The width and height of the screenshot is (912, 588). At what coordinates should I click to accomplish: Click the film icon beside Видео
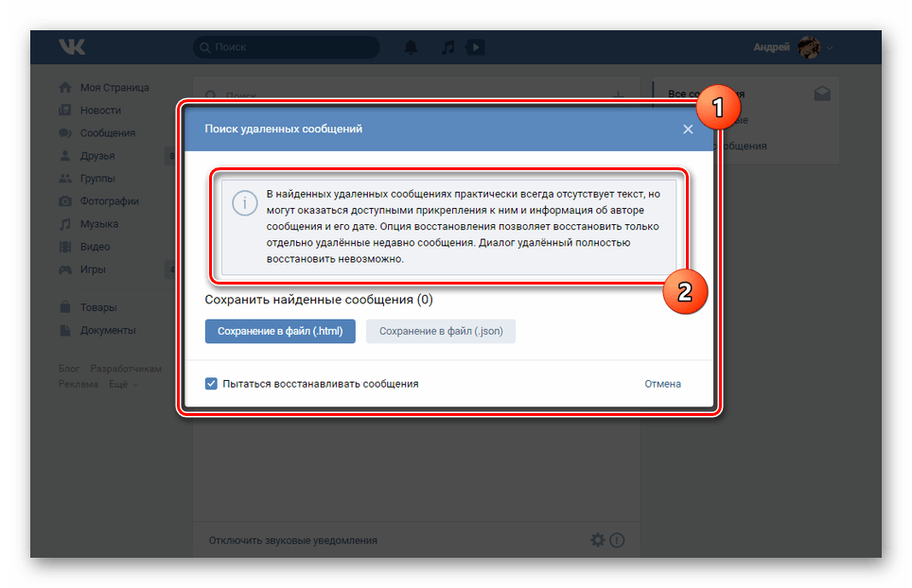65,247
